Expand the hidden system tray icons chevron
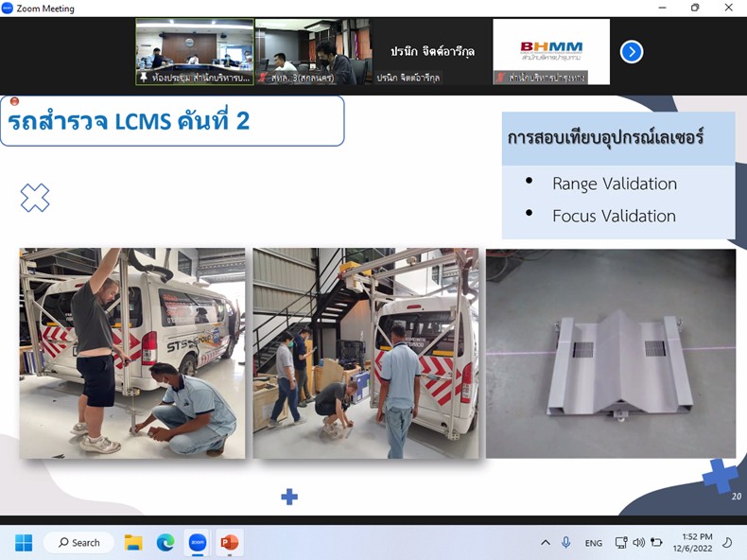The width and height of the screenshot is (747, 560). [x=545, y=543]
